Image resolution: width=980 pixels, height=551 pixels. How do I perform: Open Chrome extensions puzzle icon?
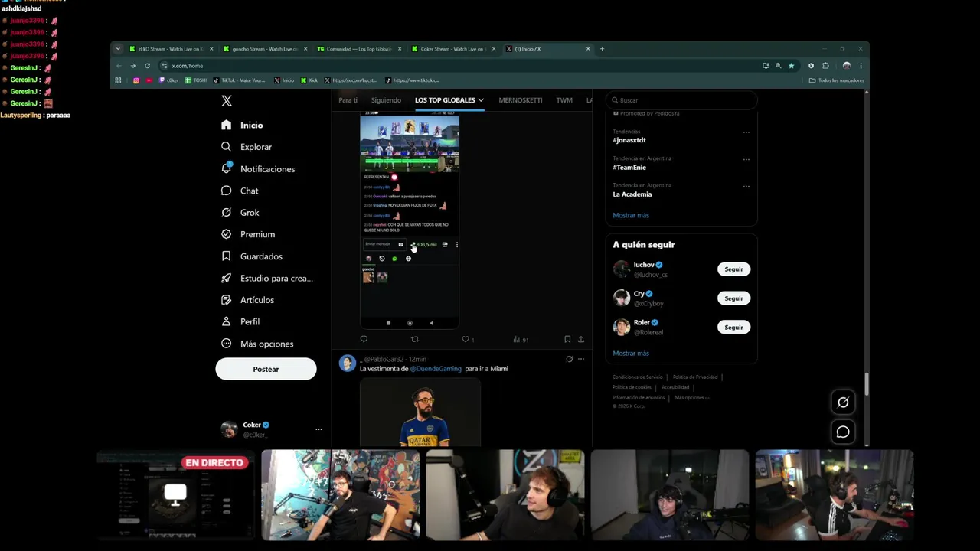pyautogui.click(x=825, y=66)
